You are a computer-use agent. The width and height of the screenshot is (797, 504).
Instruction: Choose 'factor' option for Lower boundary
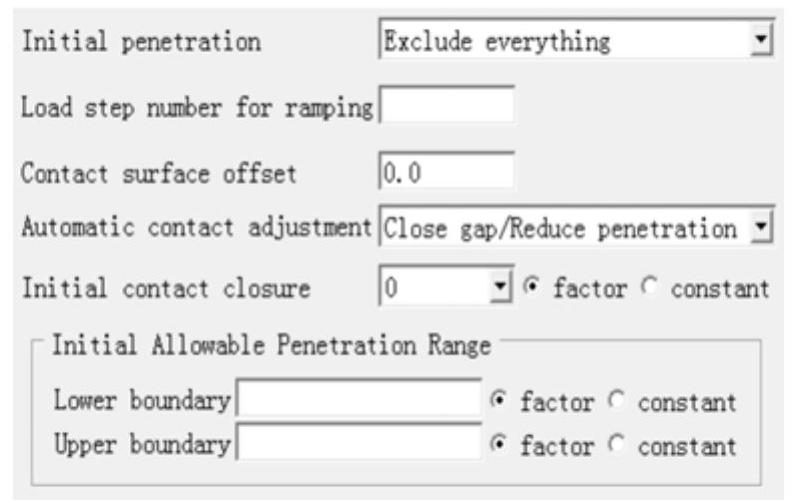click(499, 402)
